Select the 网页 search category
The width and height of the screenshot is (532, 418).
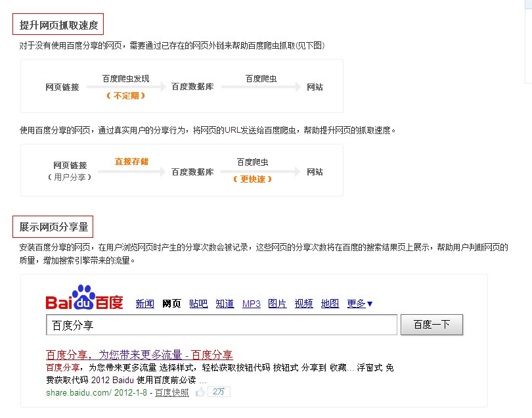pos(171,304)
